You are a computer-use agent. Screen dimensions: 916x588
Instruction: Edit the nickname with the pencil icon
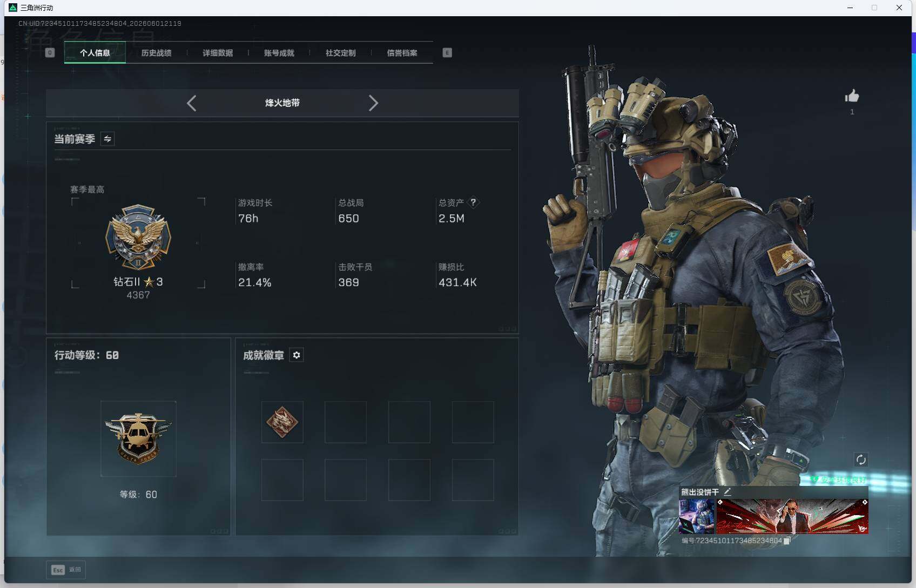[x=728, y=492]
